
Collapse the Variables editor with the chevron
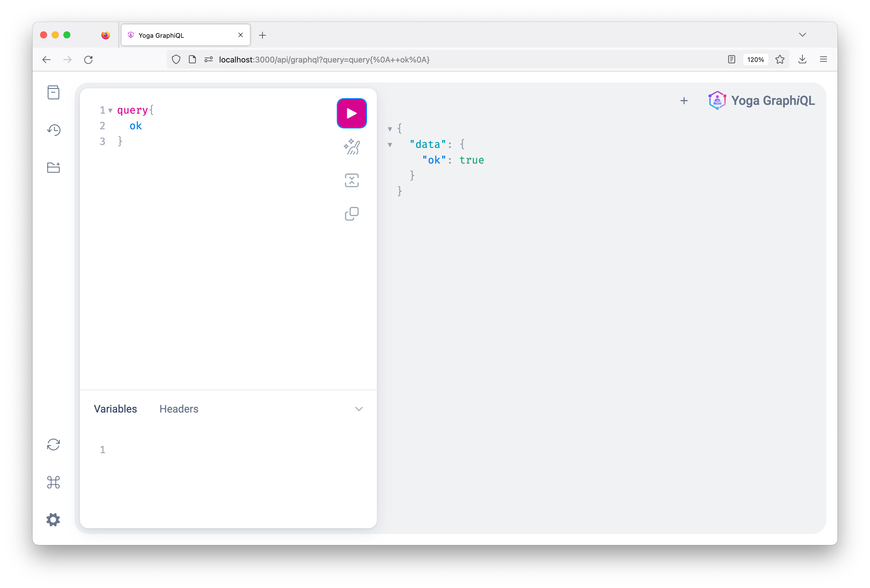[359, 409]
